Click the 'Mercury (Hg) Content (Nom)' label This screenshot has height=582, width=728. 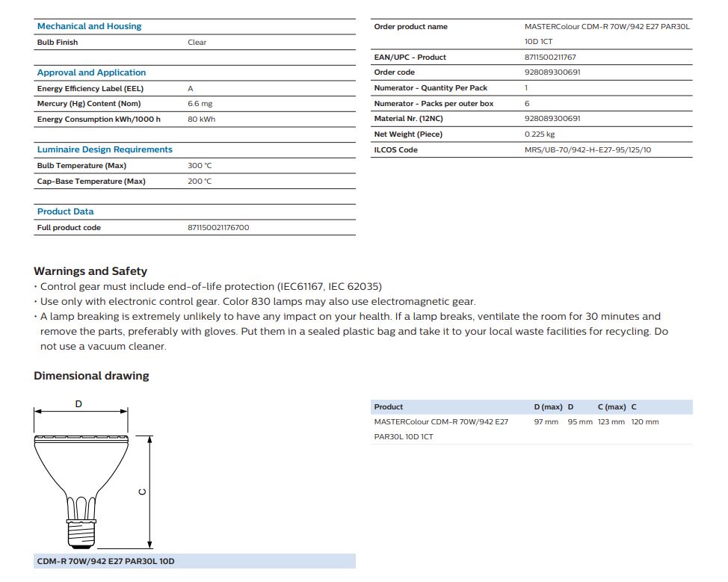coord(89,104)
